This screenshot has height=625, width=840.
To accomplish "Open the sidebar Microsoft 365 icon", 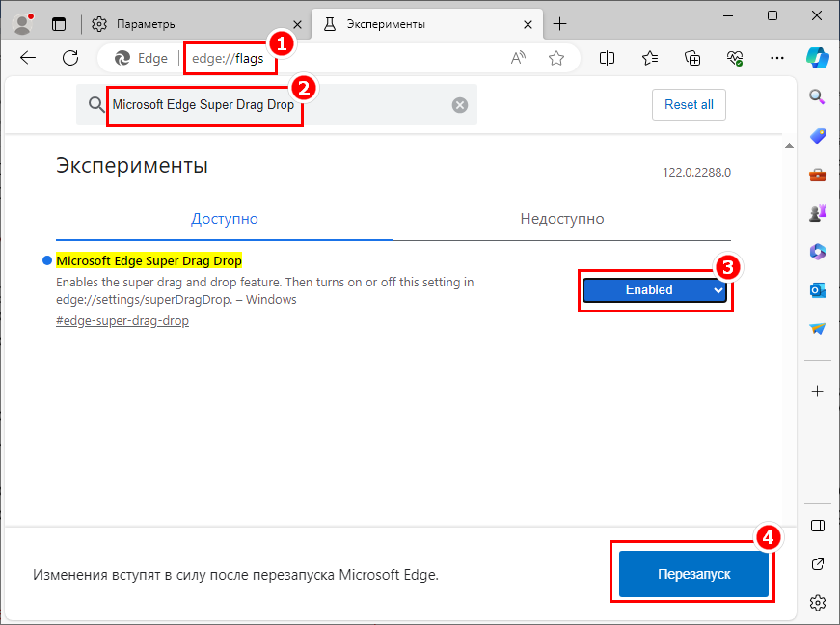I will [x=818, y=251].
